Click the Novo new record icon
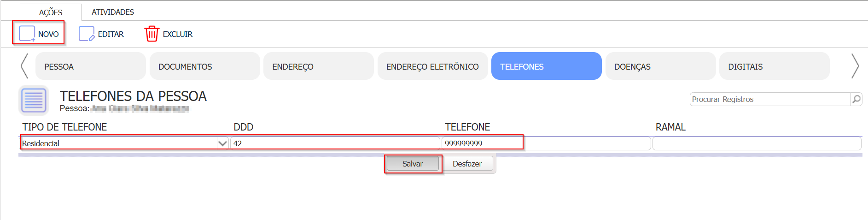 (x=27, y=34)
